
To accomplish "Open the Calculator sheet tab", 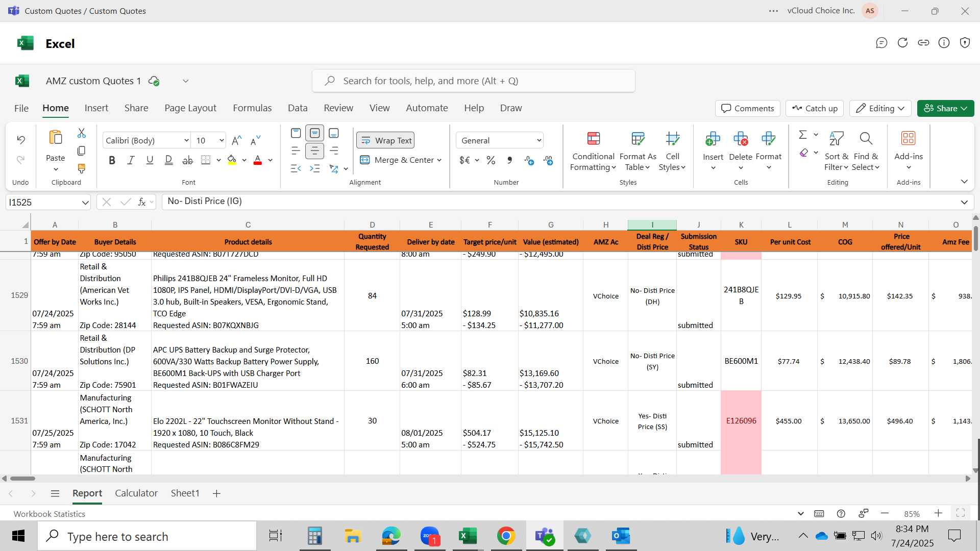I will (136, 493).
